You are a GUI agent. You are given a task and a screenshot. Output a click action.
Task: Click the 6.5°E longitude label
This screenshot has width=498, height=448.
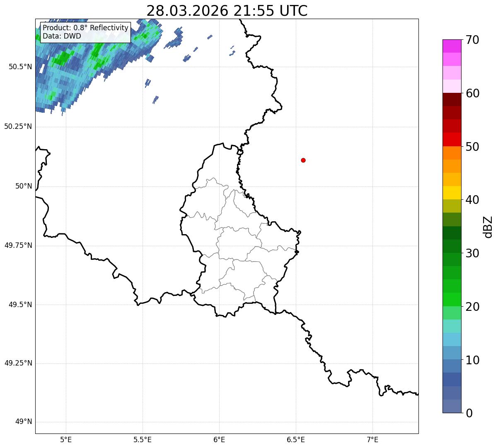(296, 439)
